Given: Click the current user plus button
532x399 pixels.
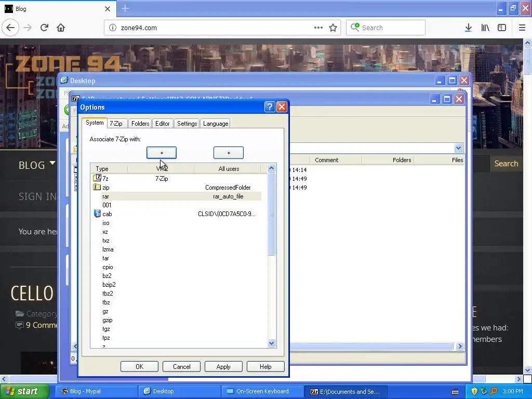Looking at the screenshot, I should pos(162,153).
